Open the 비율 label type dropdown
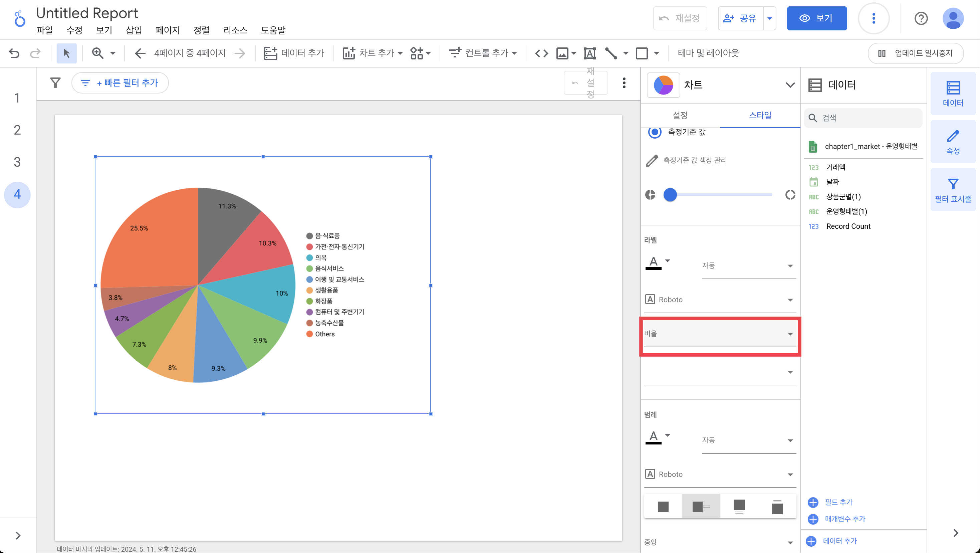The height and width of the screenshot is (553, 980). point(720,334)
